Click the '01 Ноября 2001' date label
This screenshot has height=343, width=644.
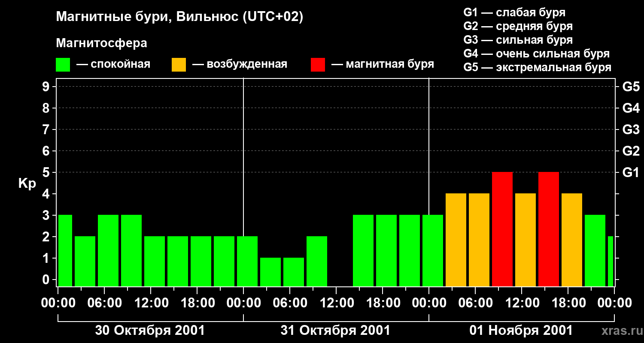click(x=521, y=331)
